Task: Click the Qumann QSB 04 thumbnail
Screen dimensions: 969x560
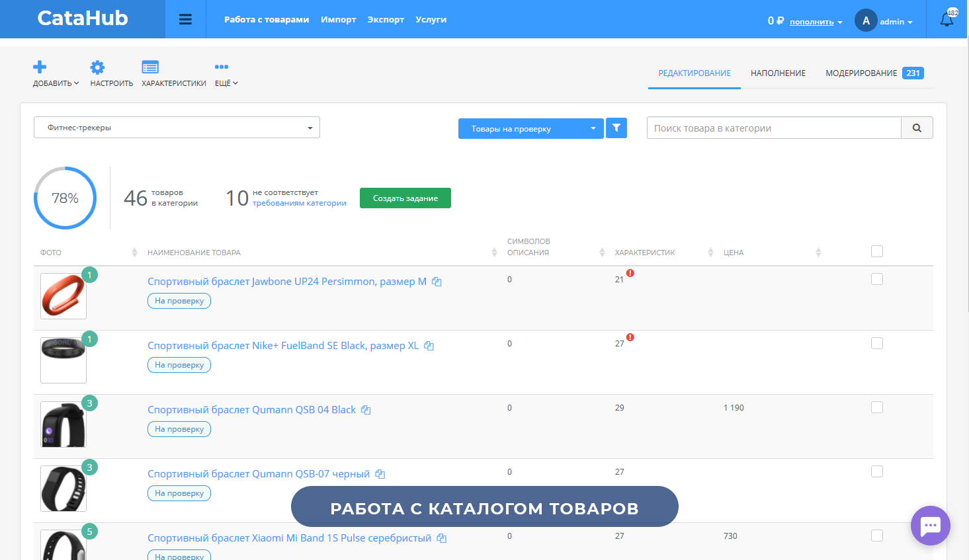Action: pos(63,424)
